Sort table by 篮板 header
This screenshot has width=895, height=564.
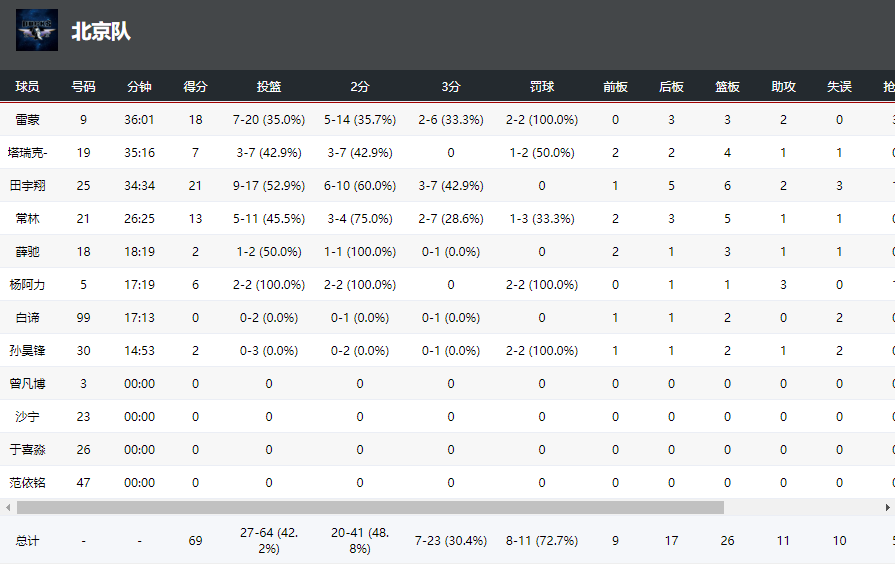pyautogui.click(x=727, y=87)
